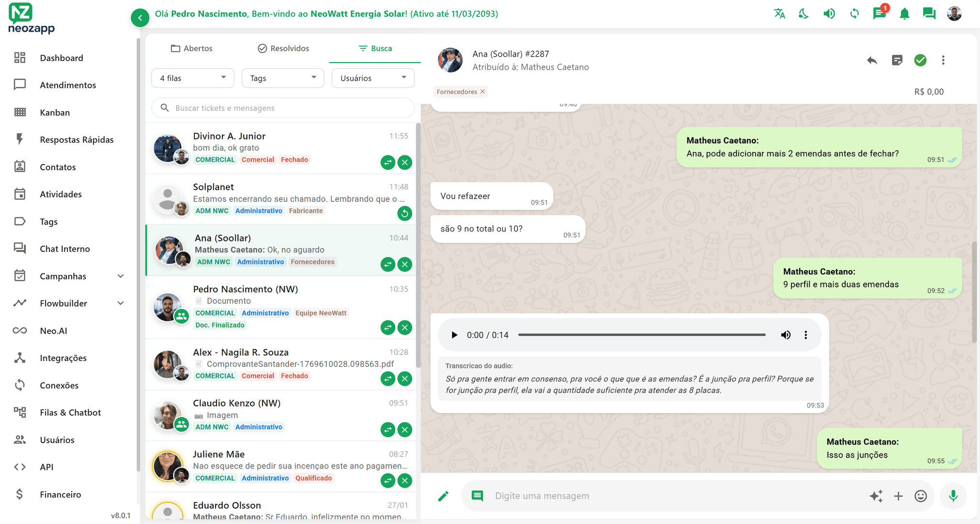Open the Flowbuilder tool

coord(63,303)
